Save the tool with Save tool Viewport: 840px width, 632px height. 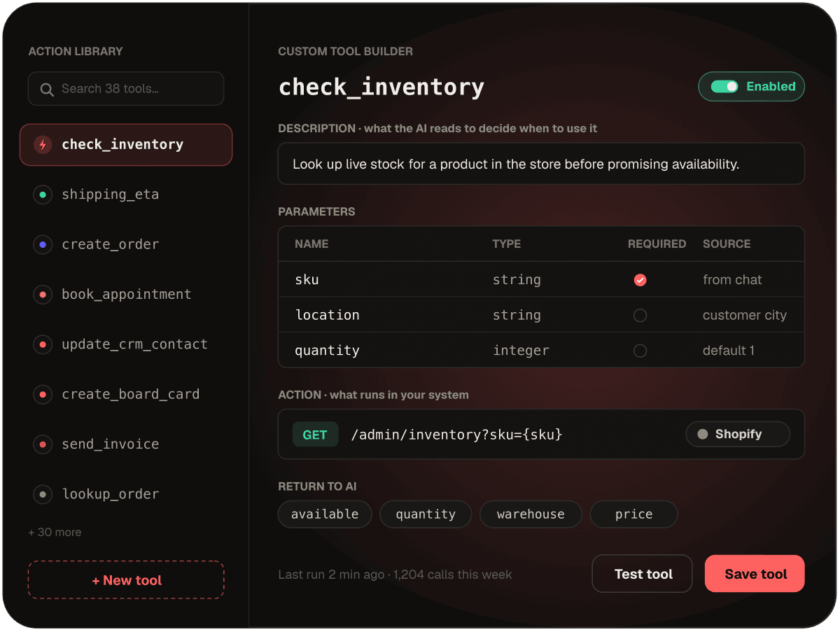755,574
